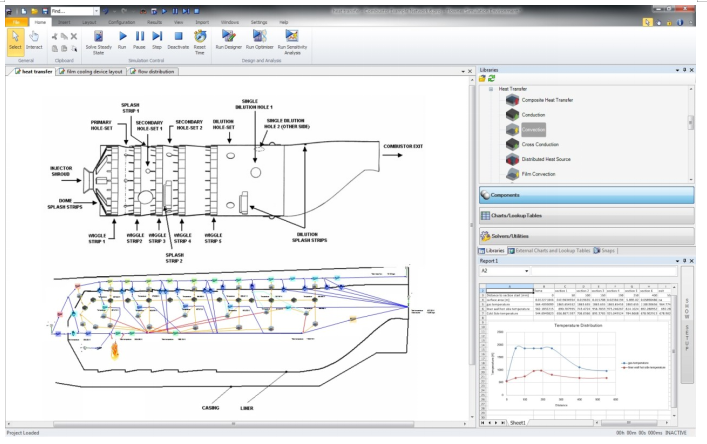707x444 pixels.
Task: Click the report spreadsheet horizontal scrollbar
Action: 629,423
